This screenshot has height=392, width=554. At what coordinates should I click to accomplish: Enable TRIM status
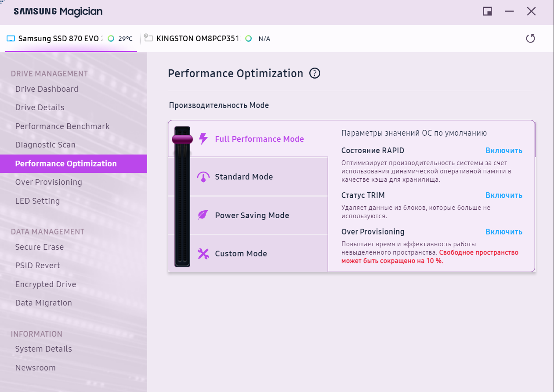[503, 195]
